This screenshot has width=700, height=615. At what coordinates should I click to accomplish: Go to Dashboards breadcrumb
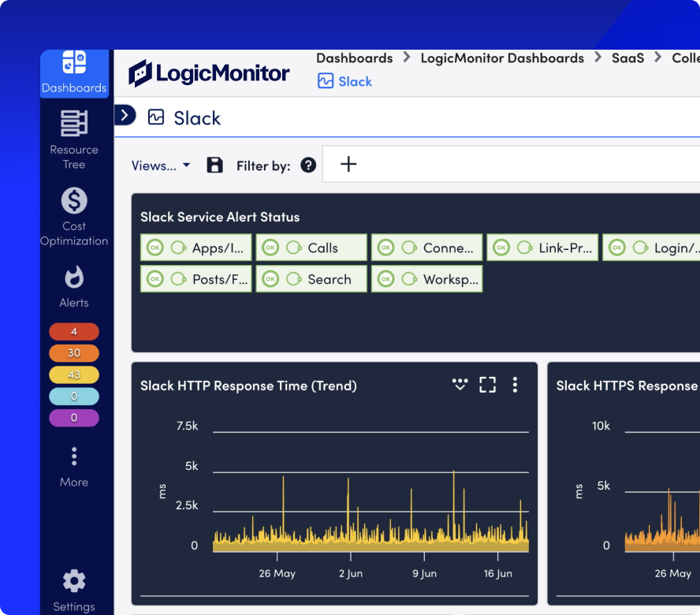pyautogui.click(x=355, y=58)
